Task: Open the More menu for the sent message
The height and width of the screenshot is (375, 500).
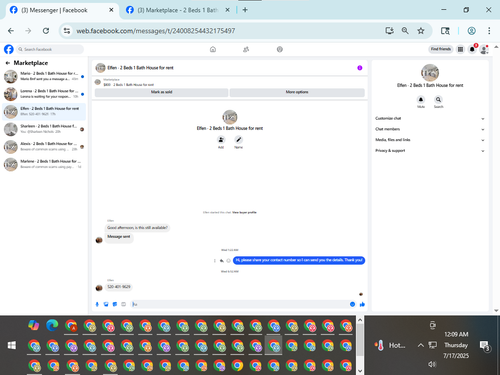Action: (214, 261)
